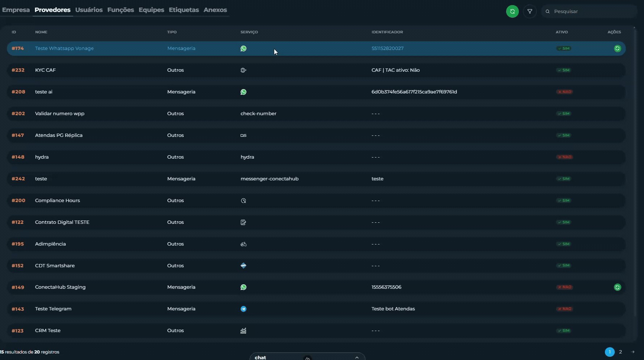This screenshot has height=360, width=644.
Task: Click ID #208 link
Action: (18, 92)
